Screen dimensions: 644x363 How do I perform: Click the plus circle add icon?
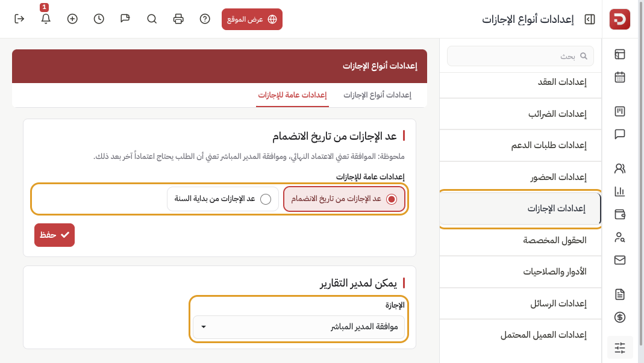tap(72, 19)
